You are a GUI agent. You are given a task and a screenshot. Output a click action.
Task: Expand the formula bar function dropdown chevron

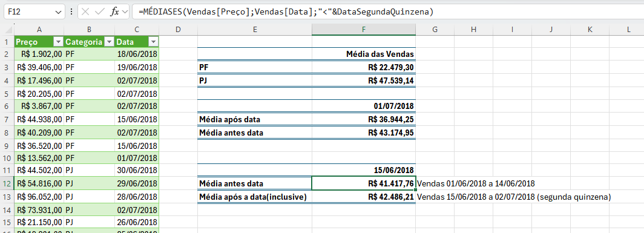pos(125,12)
